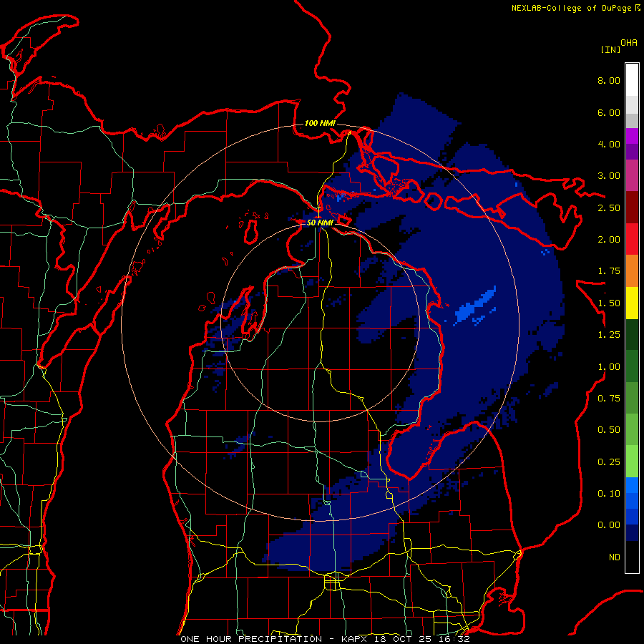Image resolution: width=644 pixels, height=644 pixels.
Task: Click the 6.00 legend value
Action: pyautogui.click(x=609, y=112)
